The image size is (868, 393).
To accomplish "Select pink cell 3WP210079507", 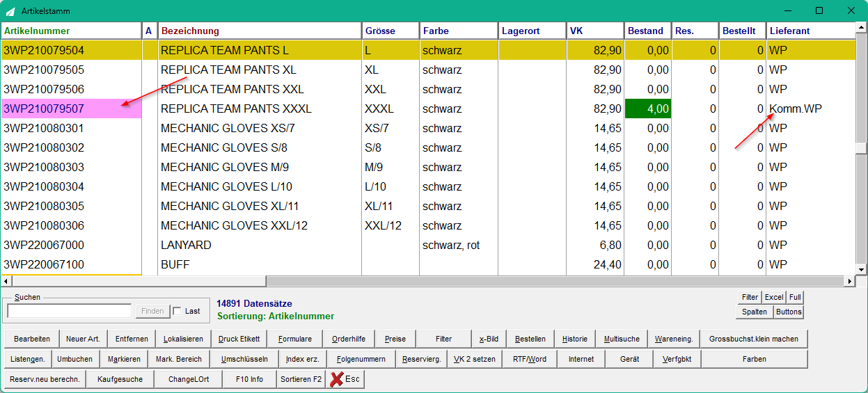I will click(72, 109).
